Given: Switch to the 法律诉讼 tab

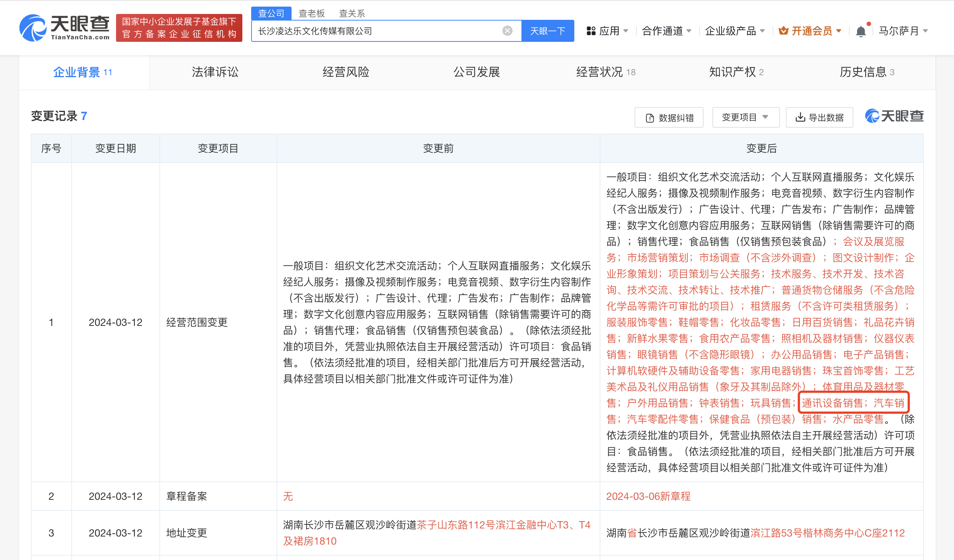Looking at the screenshot, I should pyautogui.click(x=215, y=72).
